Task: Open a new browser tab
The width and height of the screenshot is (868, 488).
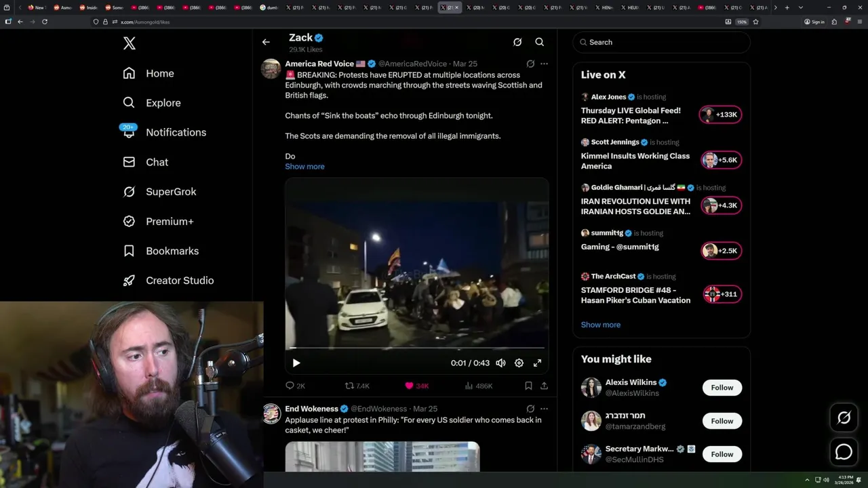Action: tap(787, 7)
